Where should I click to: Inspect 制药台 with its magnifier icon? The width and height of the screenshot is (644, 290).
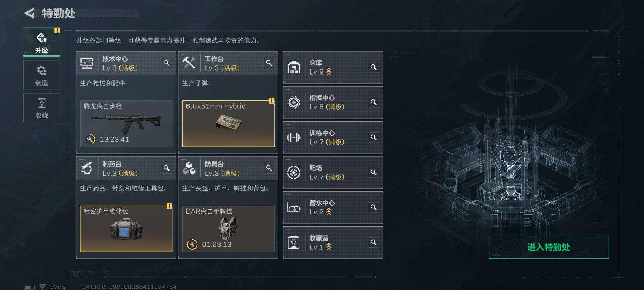167,168
